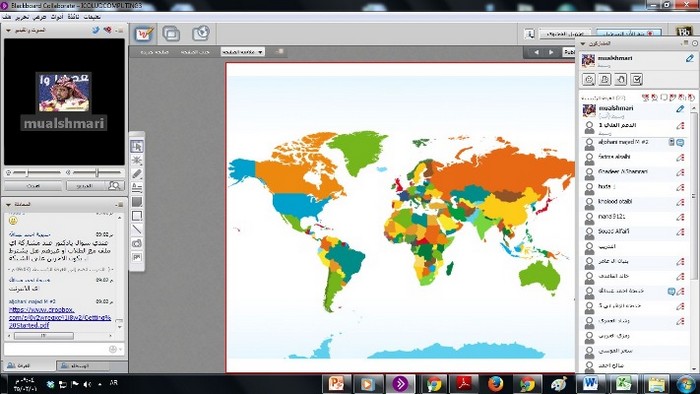The image size is (700, 394).
Task: Select the pointer selection tool
Action: tap(137, 146)
